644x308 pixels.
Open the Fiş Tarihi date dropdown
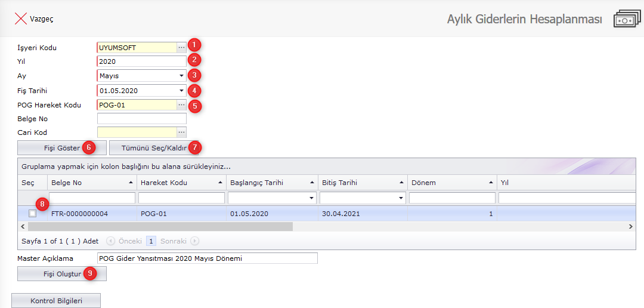pyautogui.click(x=181, y=91)
